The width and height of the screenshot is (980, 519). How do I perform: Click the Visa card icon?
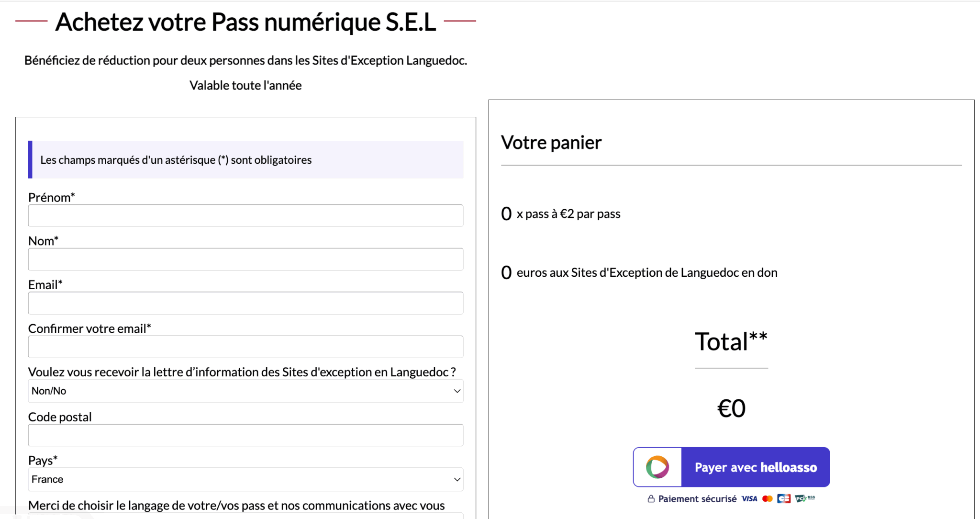(x=749, y=498)
